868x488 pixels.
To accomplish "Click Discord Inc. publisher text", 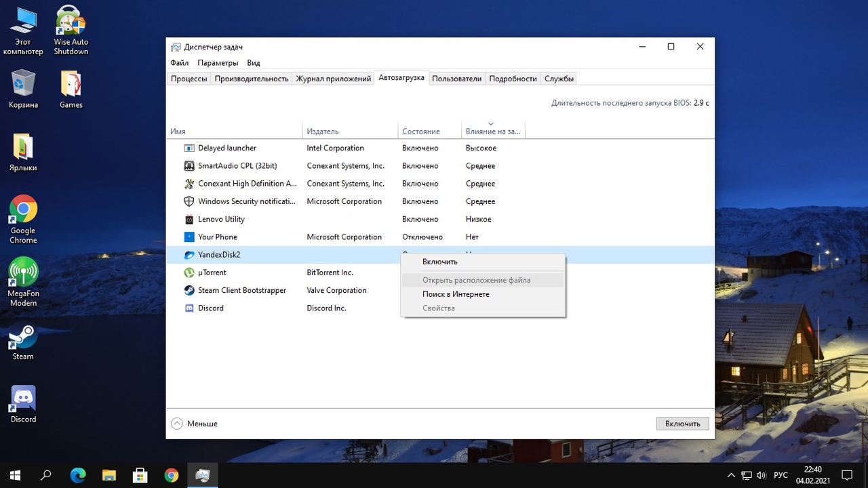I will [x=326, y=308].
